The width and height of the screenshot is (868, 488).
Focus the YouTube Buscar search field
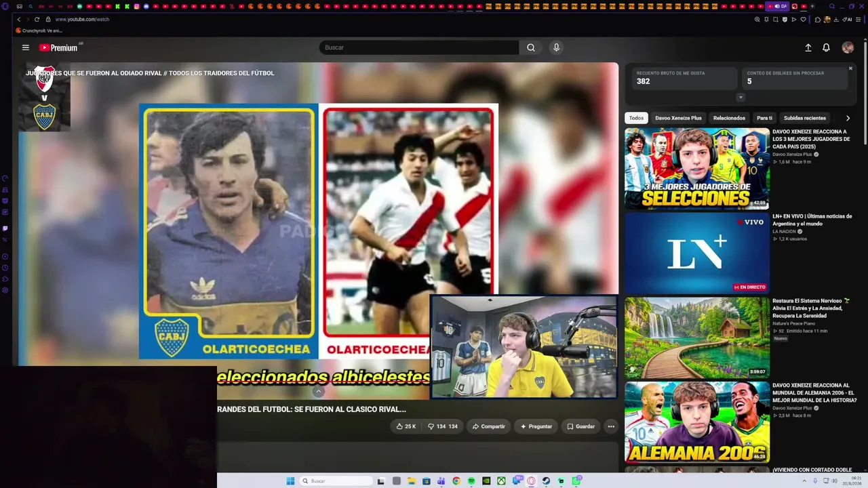(419, 47)
